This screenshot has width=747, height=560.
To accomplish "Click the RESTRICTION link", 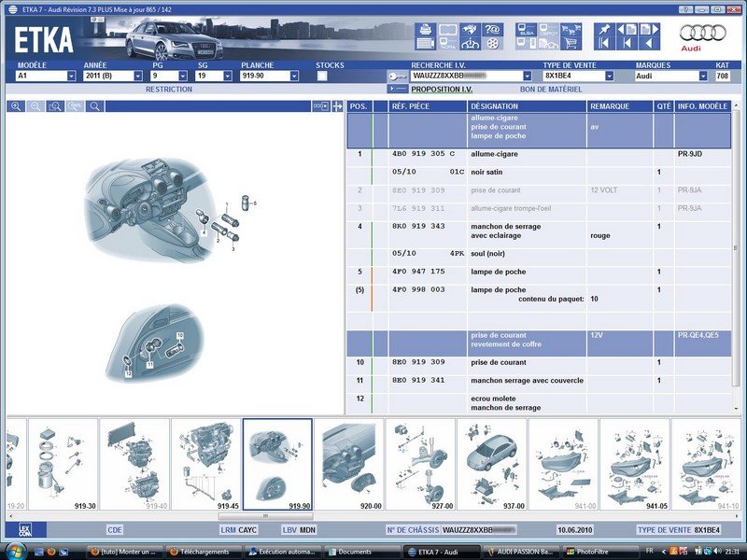I will pos(169,89).
